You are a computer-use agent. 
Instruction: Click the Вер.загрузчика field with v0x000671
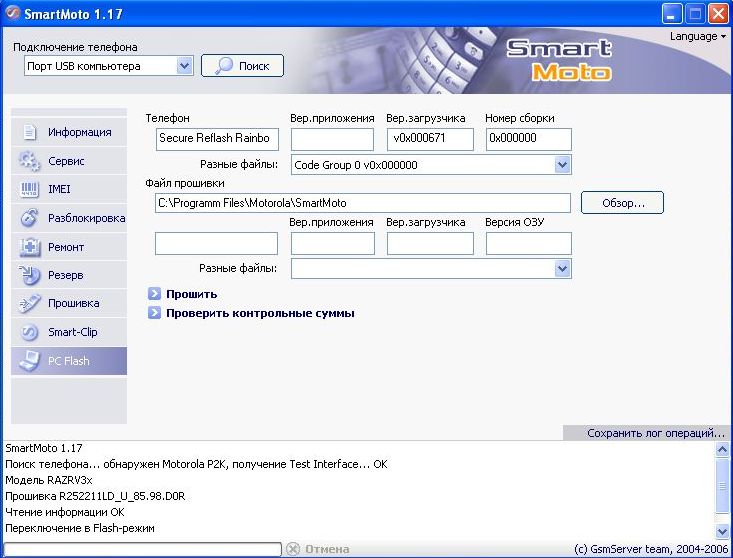pyautogui.click(x=430, y=139)
